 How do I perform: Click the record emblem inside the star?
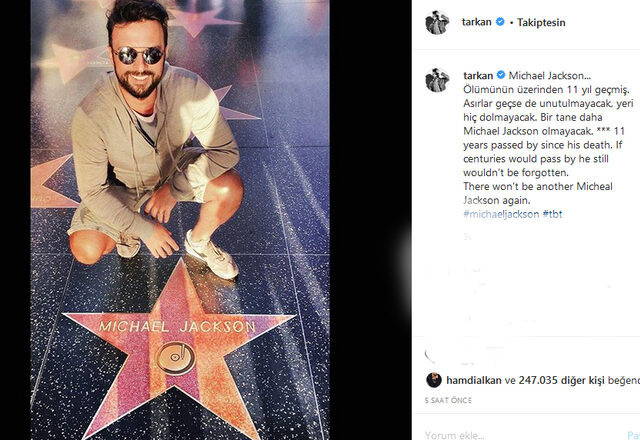(x=180, y=353)
